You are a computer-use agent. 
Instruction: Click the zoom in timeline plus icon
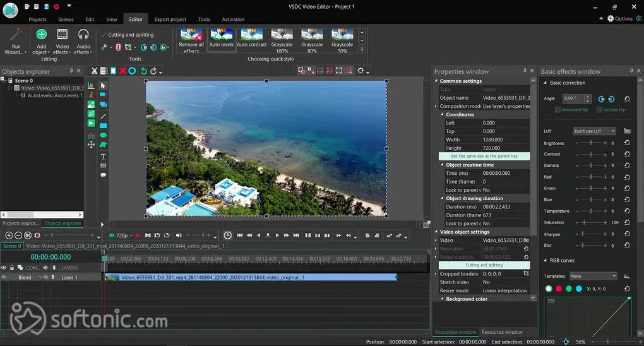(x=9, y=236)
